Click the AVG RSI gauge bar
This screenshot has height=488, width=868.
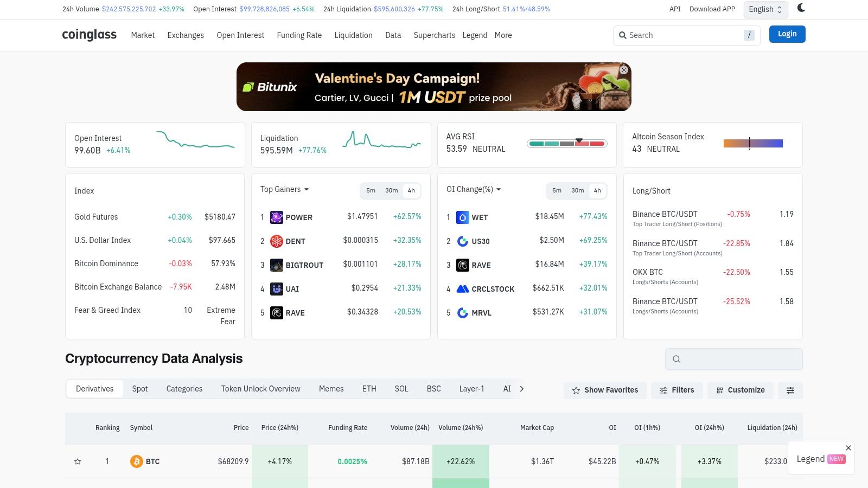click(567, 143)
